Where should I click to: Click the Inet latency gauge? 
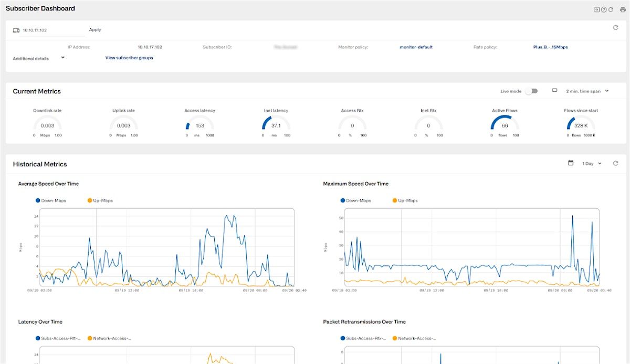(276, 124)
